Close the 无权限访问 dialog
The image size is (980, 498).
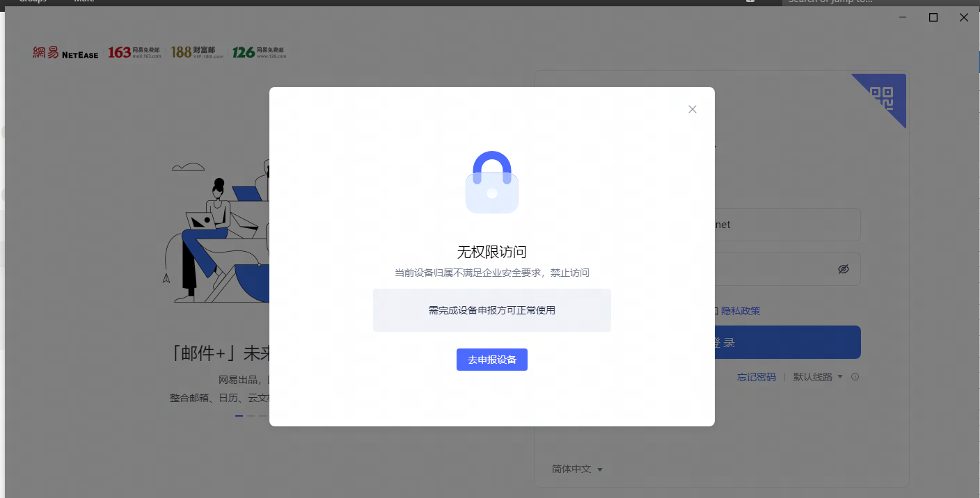pyautogui.click(x=692, y=109)
